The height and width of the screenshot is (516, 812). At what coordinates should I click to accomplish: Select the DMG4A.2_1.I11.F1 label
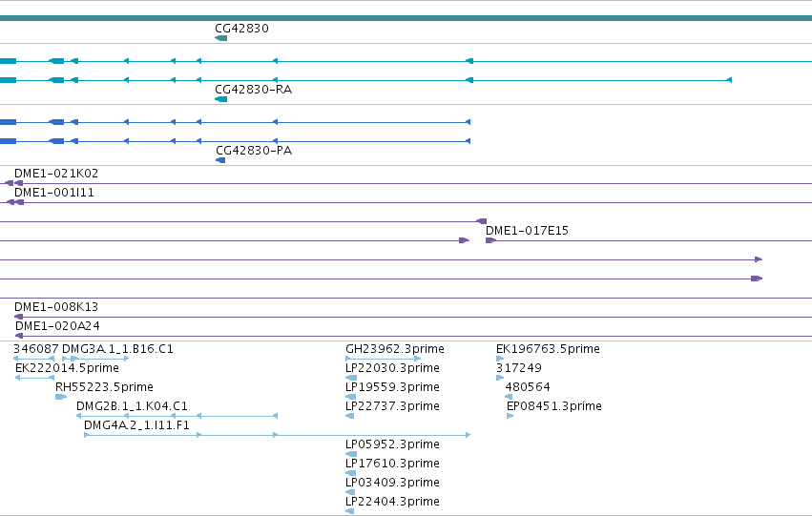[136, 425]
